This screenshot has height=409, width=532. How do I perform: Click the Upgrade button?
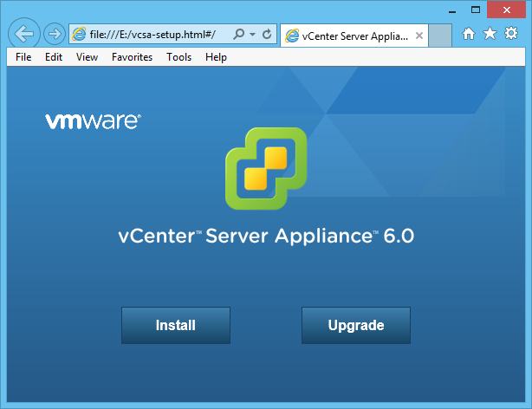[356, 326]
